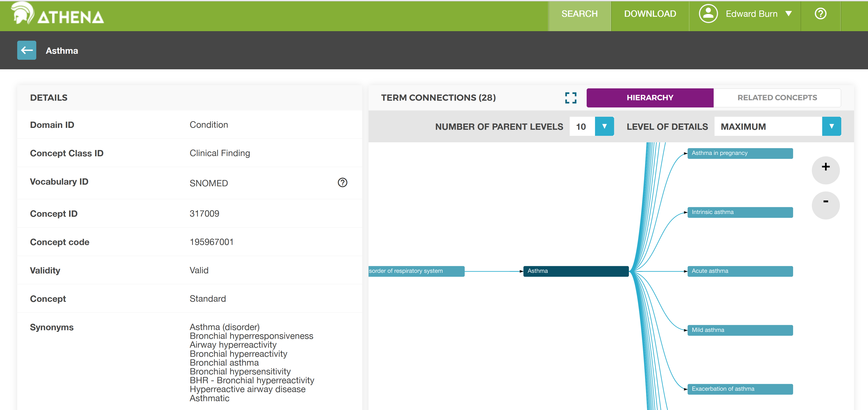This screenshot has width=868, height=410.
Task: Click the parent respiratory system disorder node
Action: (x=416, y=271)
